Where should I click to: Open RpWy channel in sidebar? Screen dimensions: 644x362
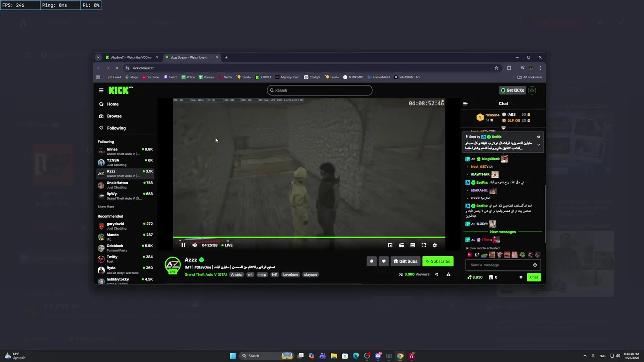125,196
